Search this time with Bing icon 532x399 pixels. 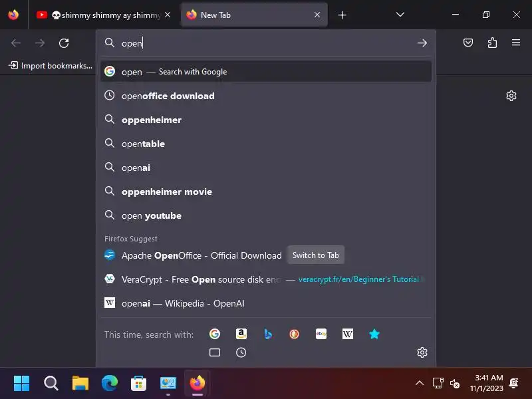pos(268,334)
